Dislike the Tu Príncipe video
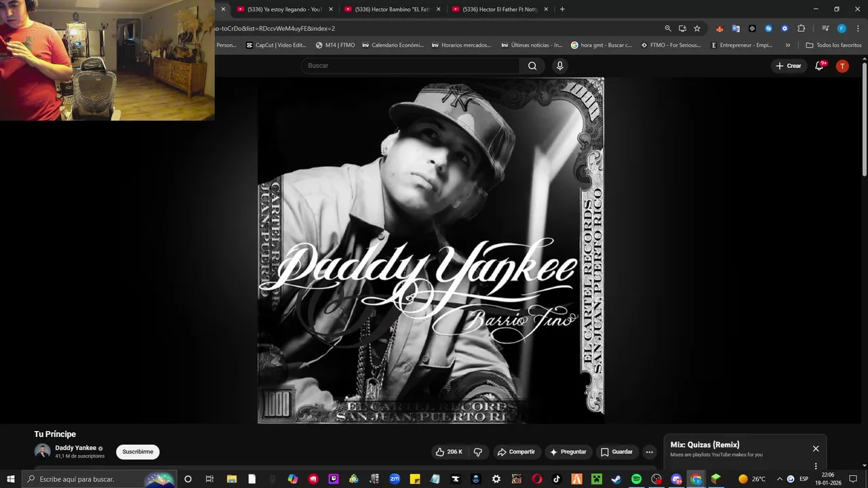The height and width of the screenshot is (488, 868). [x=478, y=452]
